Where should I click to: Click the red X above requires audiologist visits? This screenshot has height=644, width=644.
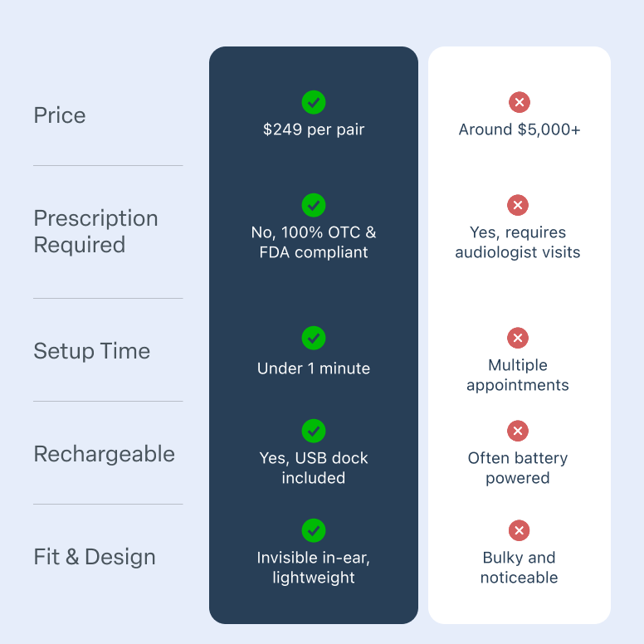click(x=518, y=205)
